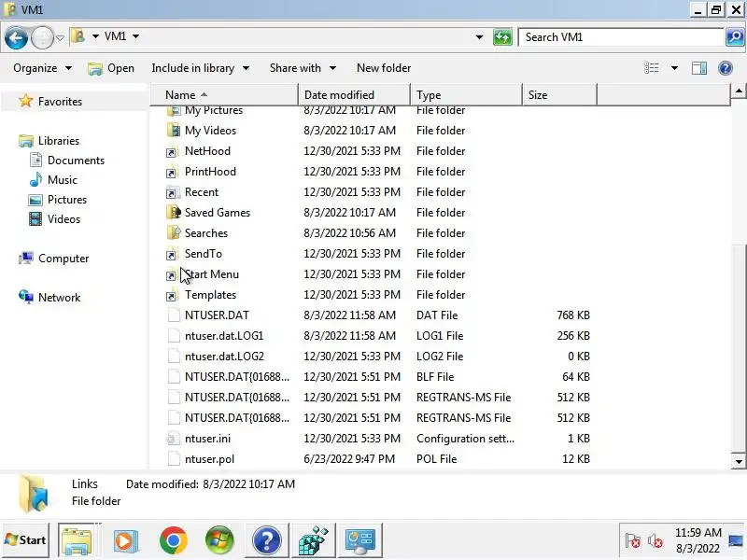Sort by Name column header

click(224, 95)
